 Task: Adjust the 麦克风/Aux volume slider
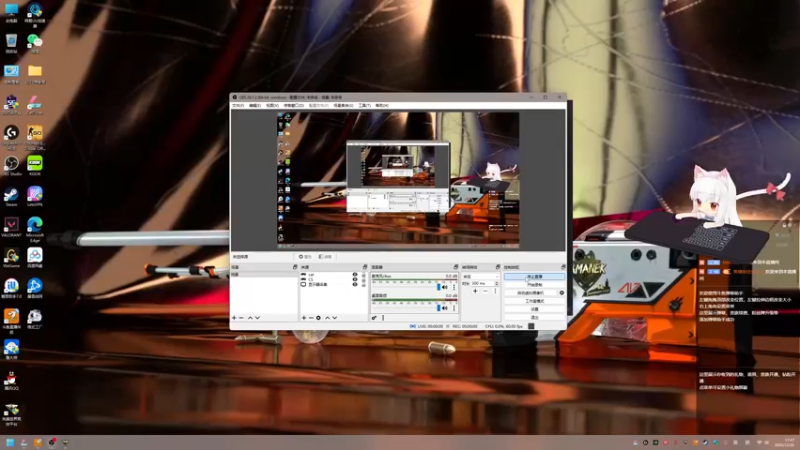click(406, 288)
